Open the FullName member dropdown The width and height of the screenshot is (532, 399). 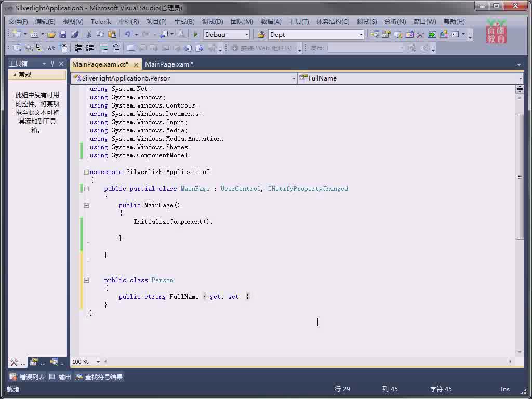(520, 78)
